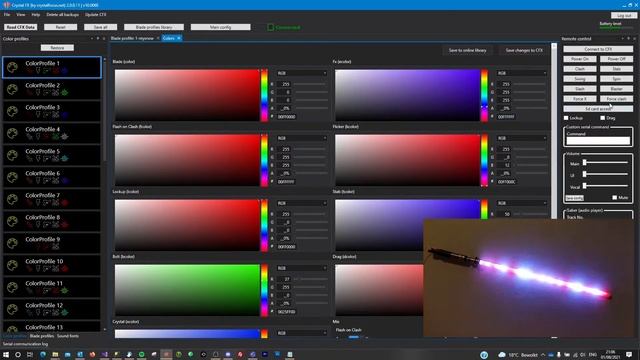Viewport: 640px width, 360px height.
Task: Open the Crystal color RGB dropdown
Action: (302, 333)
